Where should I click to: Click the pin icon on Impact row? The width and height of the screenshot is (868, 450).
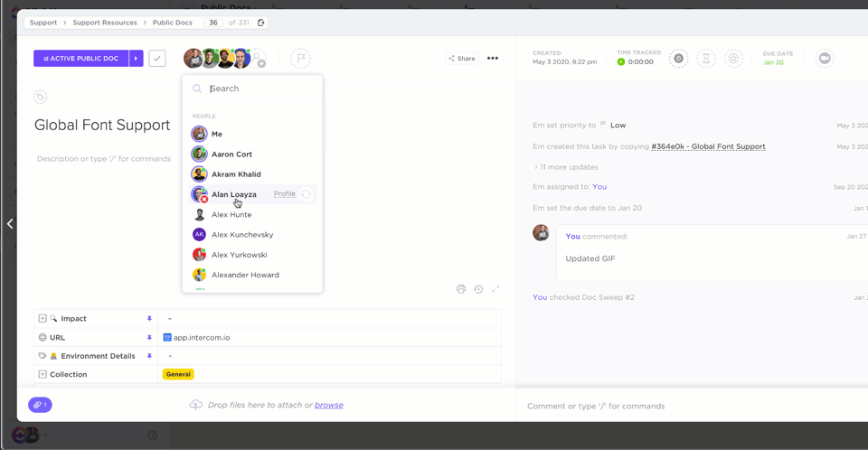tap(149, 319)
